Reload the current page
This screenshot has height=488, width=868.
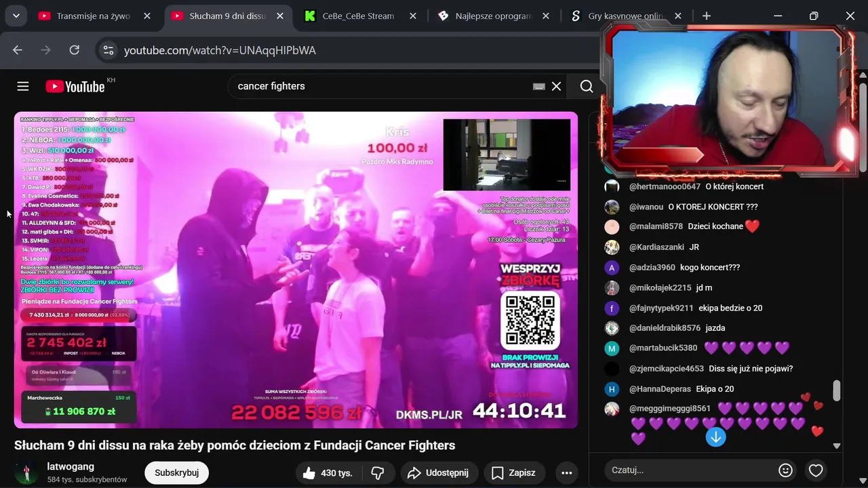[x=75, y=50]
